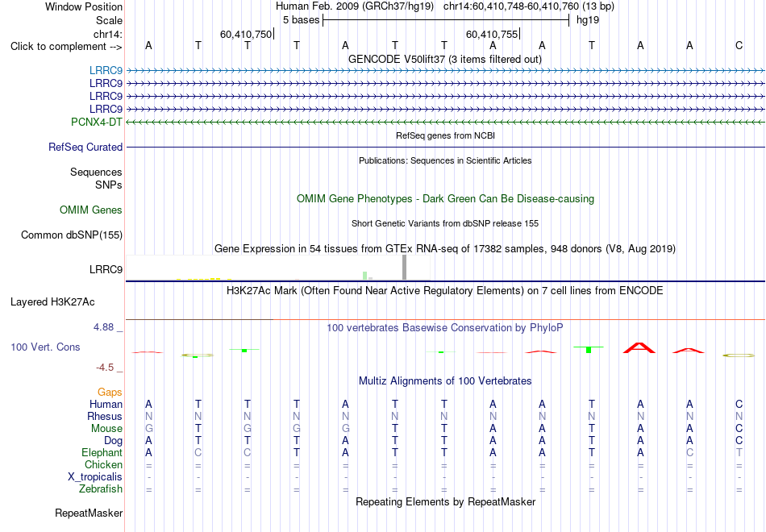
Task: Open the H3K27Ac Mark track title
Action: point(445,291)
